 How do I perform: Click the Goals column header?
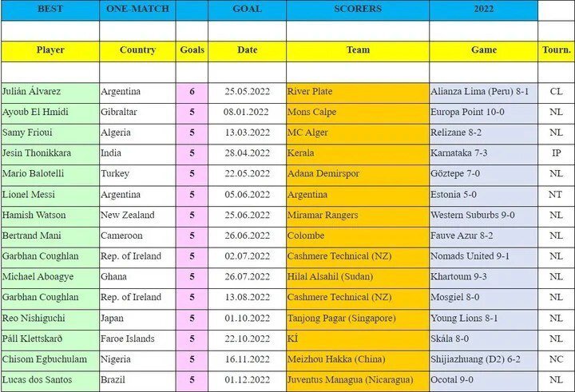click(x=192, y=50)
